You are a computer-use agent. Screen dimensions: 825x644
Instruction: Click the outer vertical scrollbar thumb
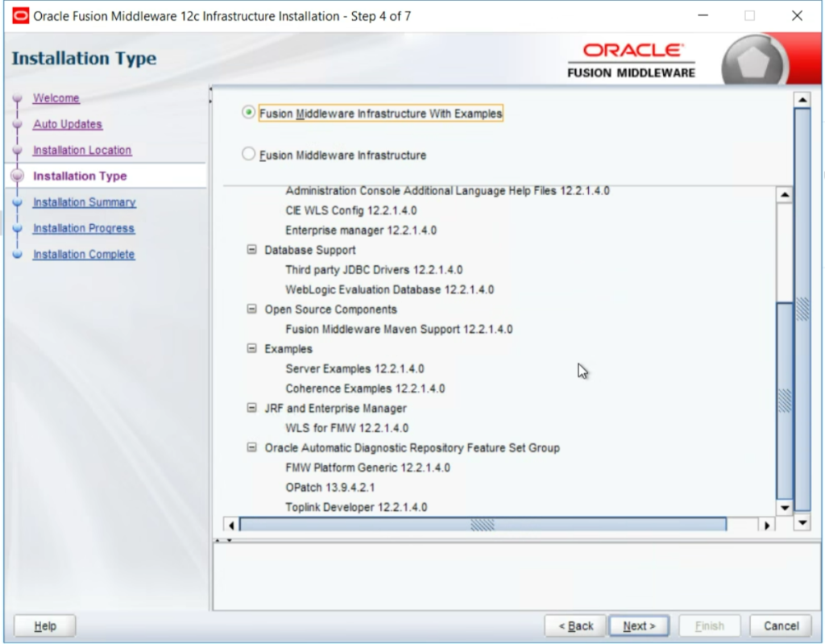click(802, 309)
